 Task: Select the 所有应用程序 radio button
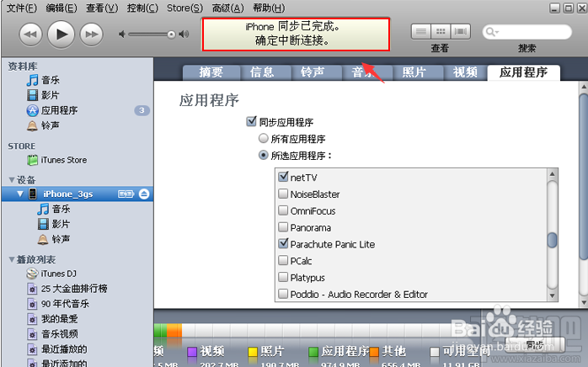click(x=264, y=139)
